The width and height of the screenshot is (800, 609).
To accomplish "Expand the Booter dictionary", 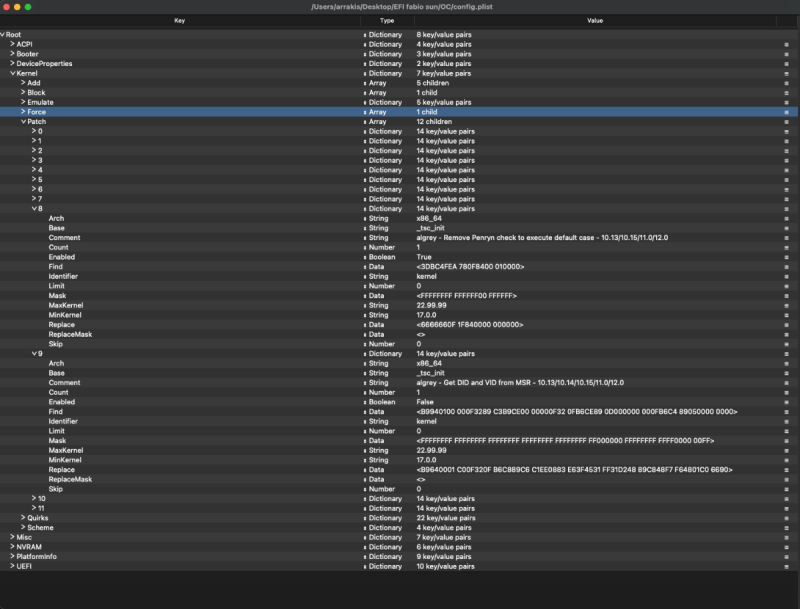I will point(12,54).
